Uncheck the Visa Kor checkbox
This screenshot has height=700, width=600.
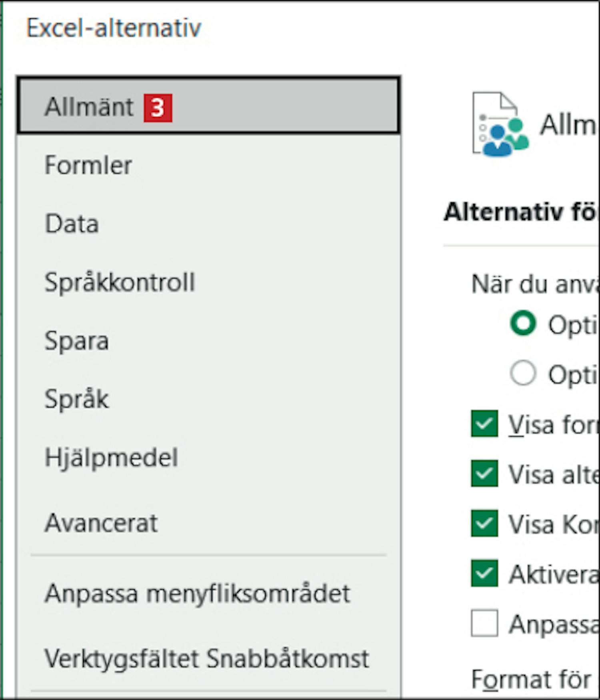click(484, 523)
